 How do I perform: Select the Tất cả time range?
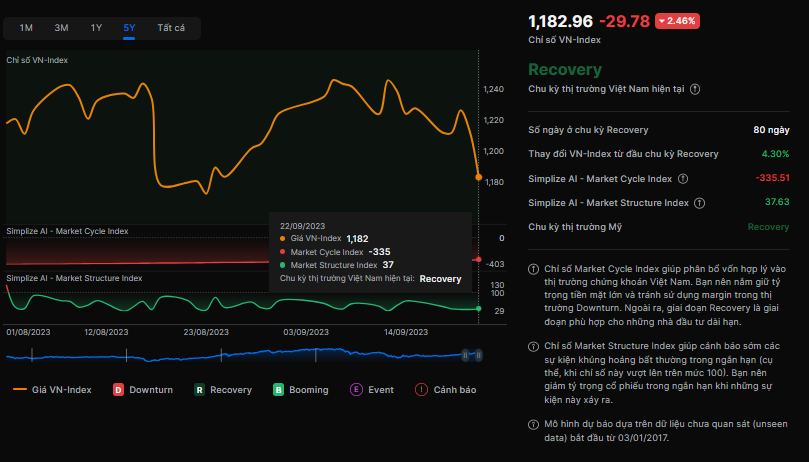pyautogui.click(x=171, y=28)
